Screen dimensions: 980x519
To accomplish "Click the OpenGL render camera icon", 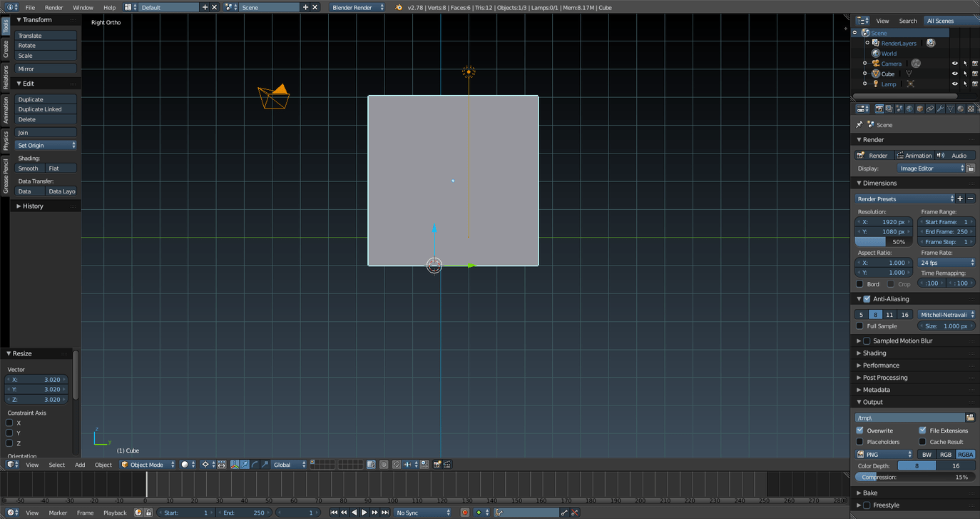I will 437,465.
